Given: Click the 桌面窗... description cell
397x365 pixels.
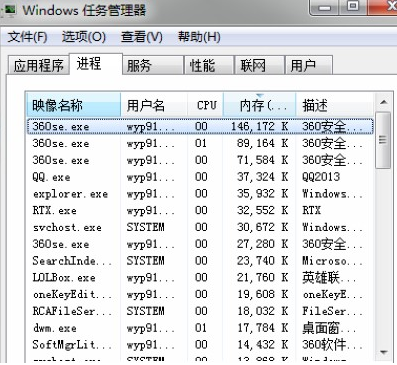Looking at the screenshot, I should click(x=329, y=328).
